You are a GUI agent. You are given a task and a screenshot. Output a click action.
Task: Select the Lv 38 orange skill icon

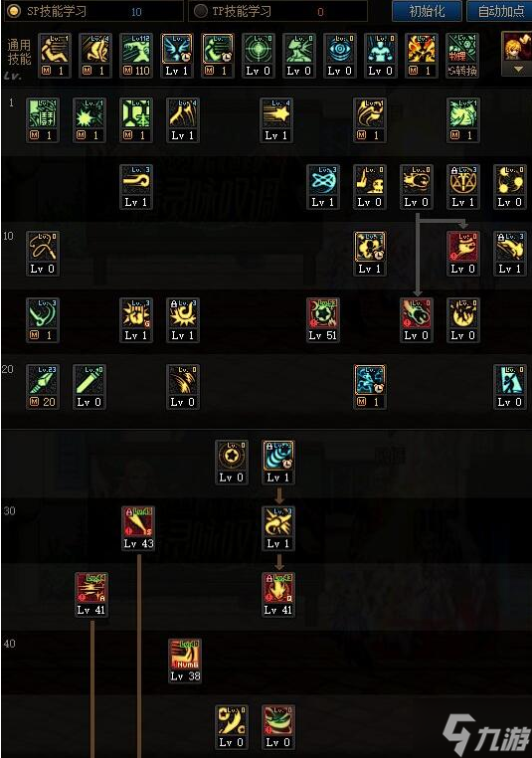pyautogui.click(x=185, y=661)
